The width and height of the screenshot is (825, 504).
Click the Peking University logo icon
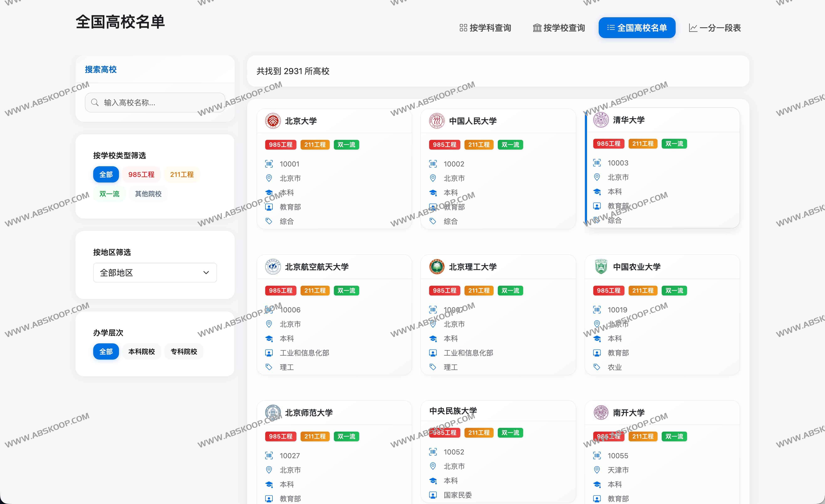pyautogui.click(x=273, y=121)
